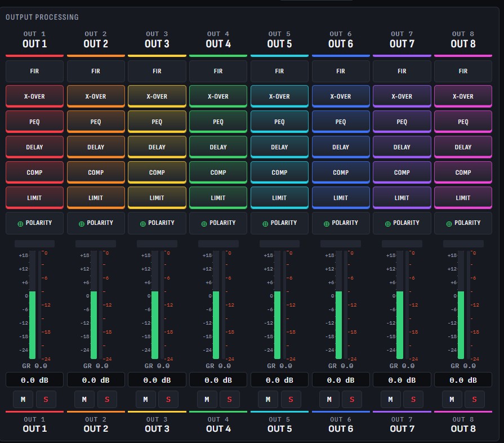Click the OUT 6 level fader

(x=338, y=305)
